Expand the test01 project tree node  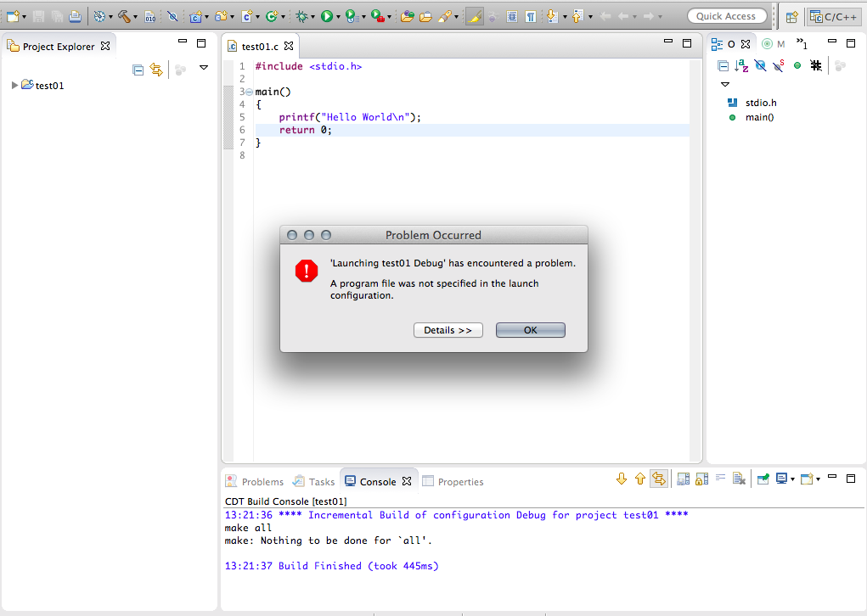pyautogui.click(x=14, y=85)
